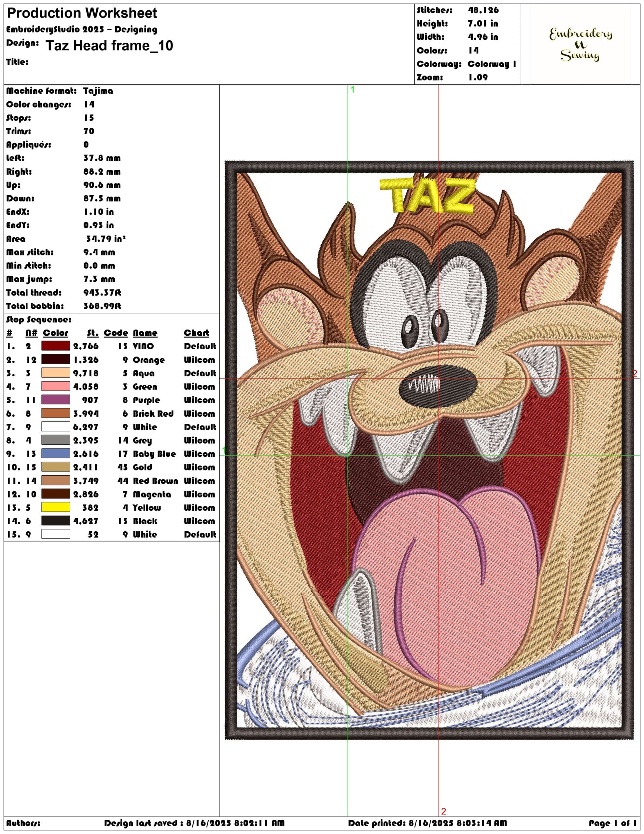This screenshot has width=644, height=834.
Task: Select the stitch count 9,718 for Aqua
Action: click(x=86, y=373)
